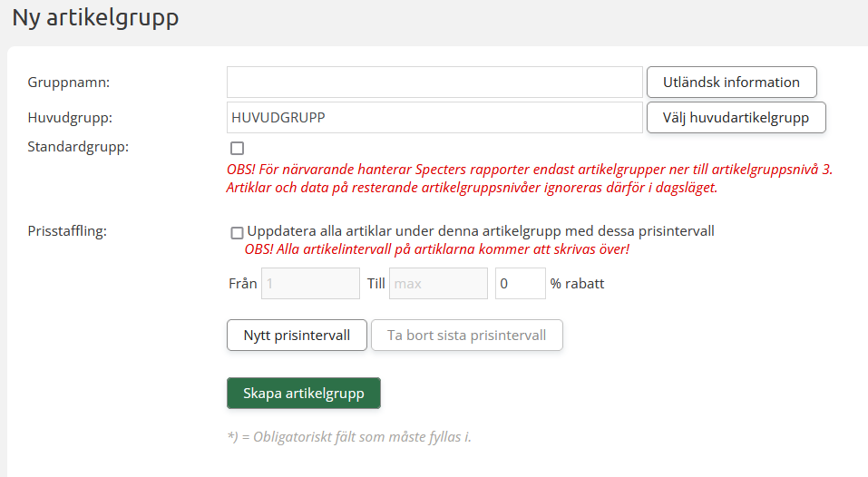Viewport: 868px width, 477px height.
Task: Submit with Skapa artikelgrupp button
Action: point(303,394)
